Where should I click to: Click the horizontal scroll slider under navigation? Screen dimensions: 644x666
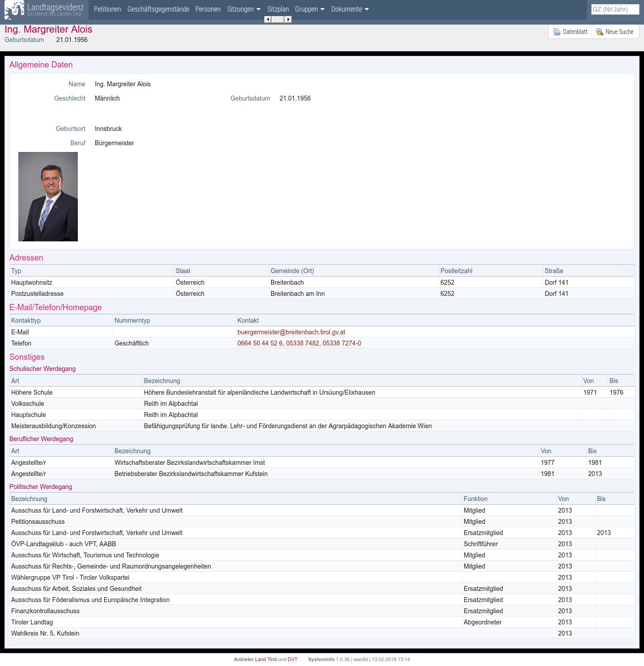tap(278, 19)
